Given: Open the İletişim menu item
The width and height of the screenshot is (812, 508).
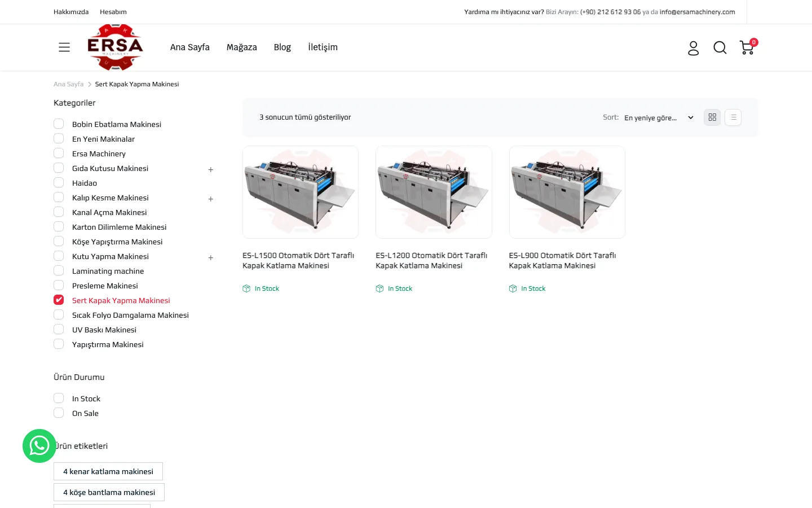Looking at the screenshot, I should click(x=323, y=47).
